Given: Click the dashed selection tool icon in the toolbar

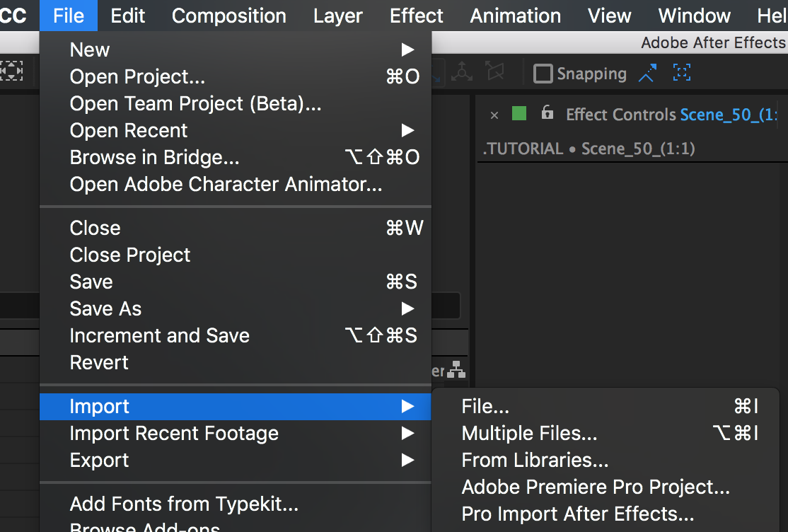Looking at the screenshot, I should (x=11, y=71).
